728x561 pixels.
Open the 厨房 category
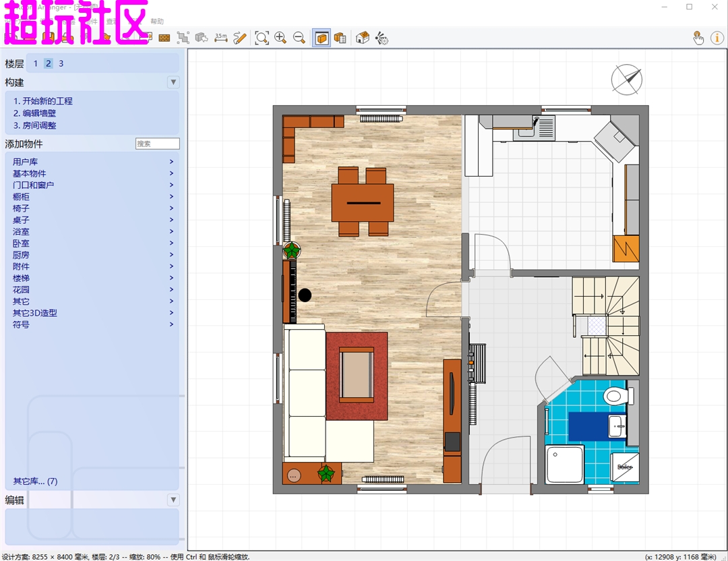[x=21, y=254]
